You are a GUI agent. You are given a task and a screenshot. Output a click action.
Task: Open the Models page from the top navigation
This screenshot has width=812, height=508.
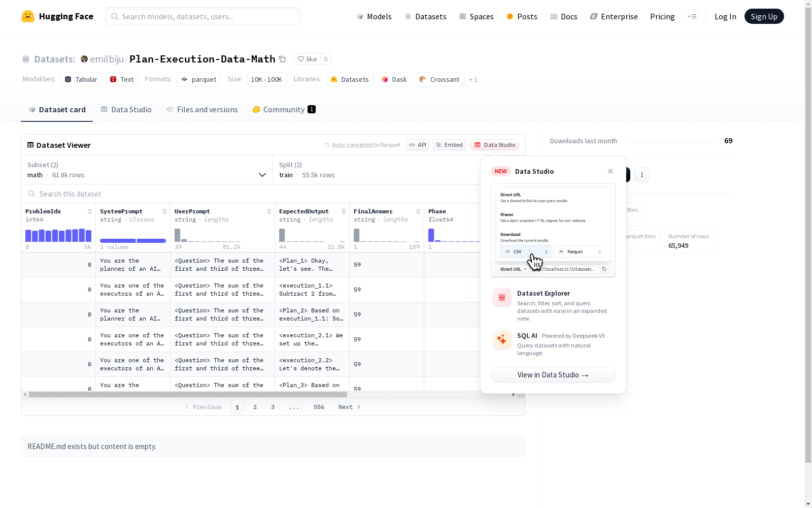click(374, 16)
